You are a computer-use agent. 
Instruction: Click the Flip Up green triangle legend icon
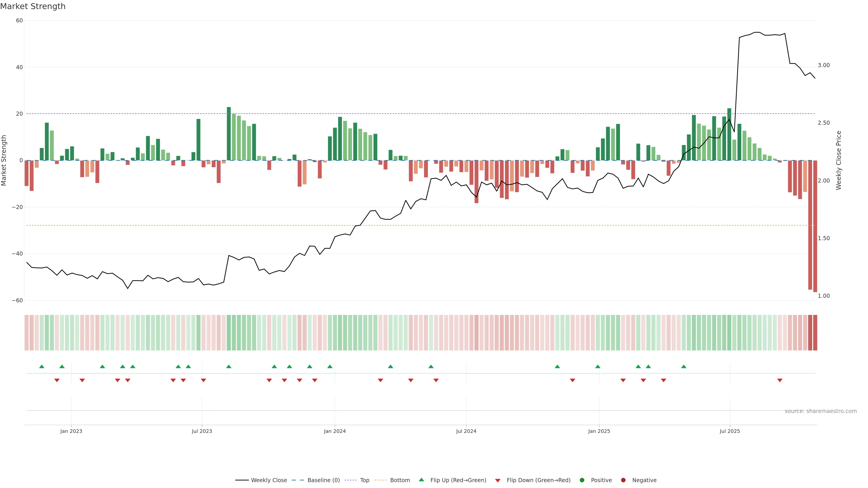(x=421, y=480)
